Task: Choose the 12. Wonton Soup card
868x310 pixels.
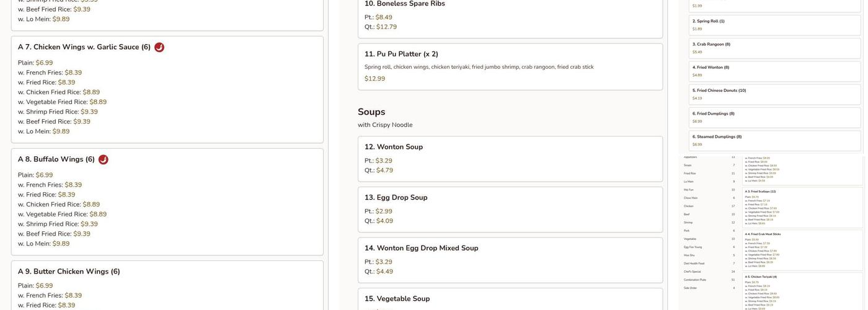Action: [399, 147]
